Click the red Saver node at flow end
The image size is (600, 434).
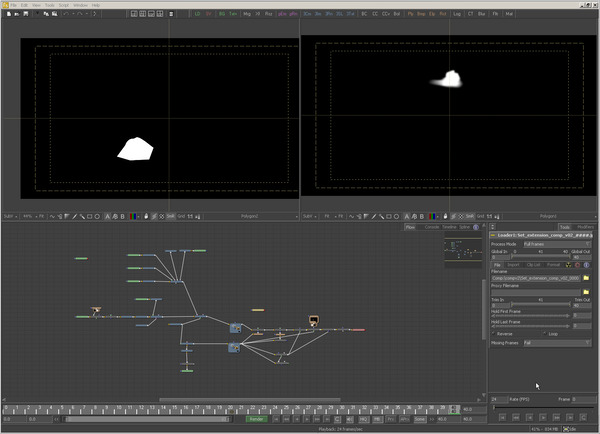tap(359, 330)
